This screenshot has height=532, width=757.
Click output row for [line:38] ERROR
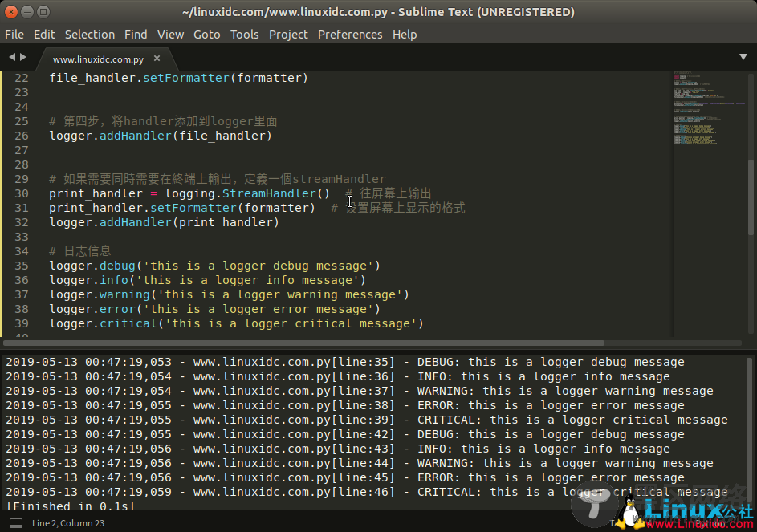344,405
